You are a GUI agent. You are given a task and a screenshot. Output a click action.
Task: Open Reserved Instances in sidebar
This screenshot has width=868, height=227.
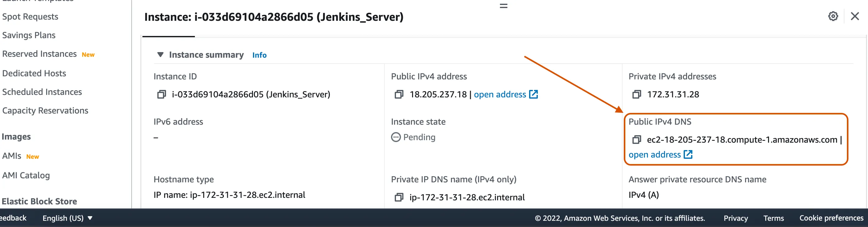click(39, 54)
